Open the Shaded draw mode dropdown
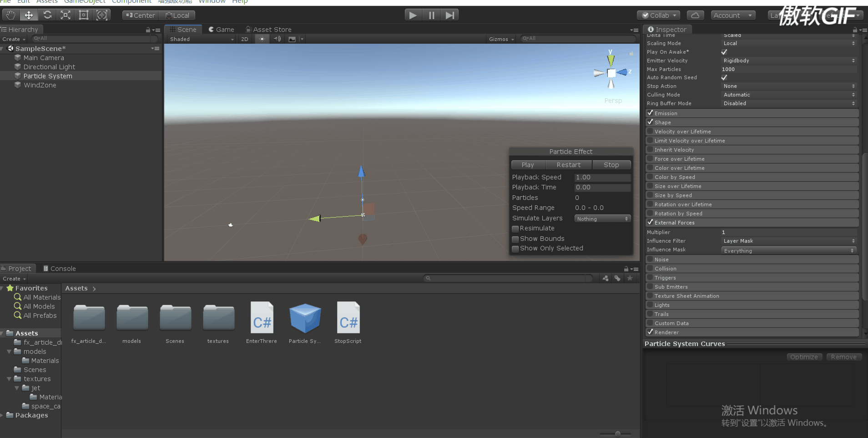 point(202,39)
